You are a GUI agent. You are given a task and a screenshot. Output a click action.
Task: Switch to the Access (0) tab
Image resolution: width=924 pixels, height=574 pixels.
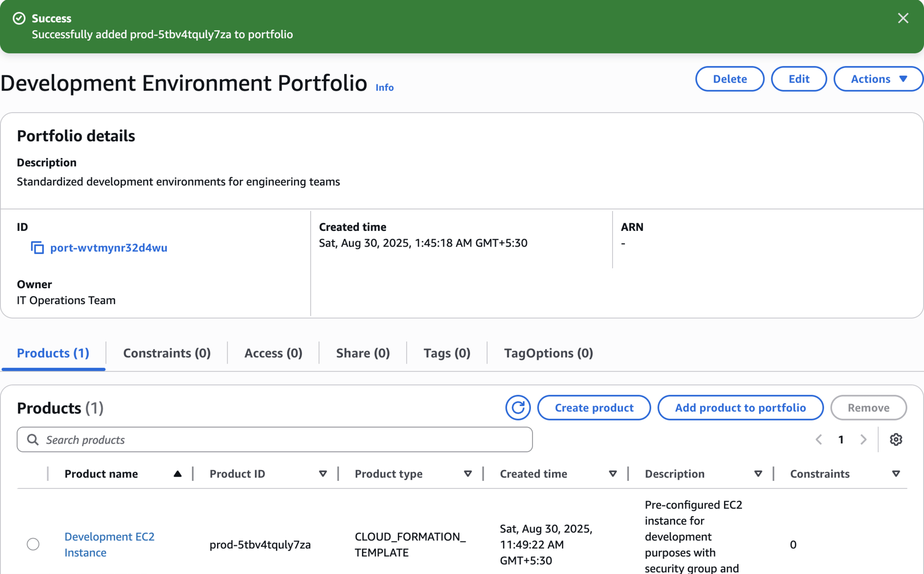tap(273, 353)
